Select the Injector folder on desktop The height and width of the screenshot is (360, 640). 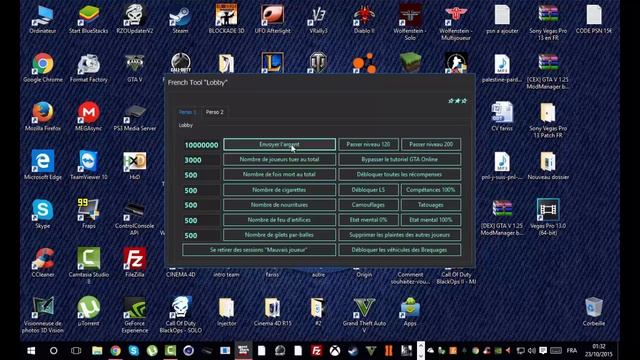coord(227,312)
